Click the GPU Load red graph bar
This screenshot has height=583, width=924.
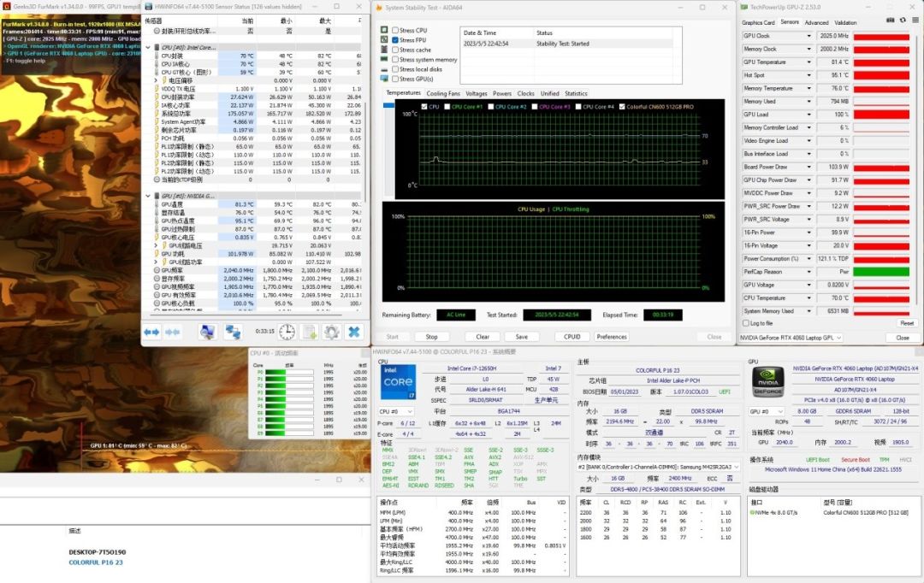881,115
